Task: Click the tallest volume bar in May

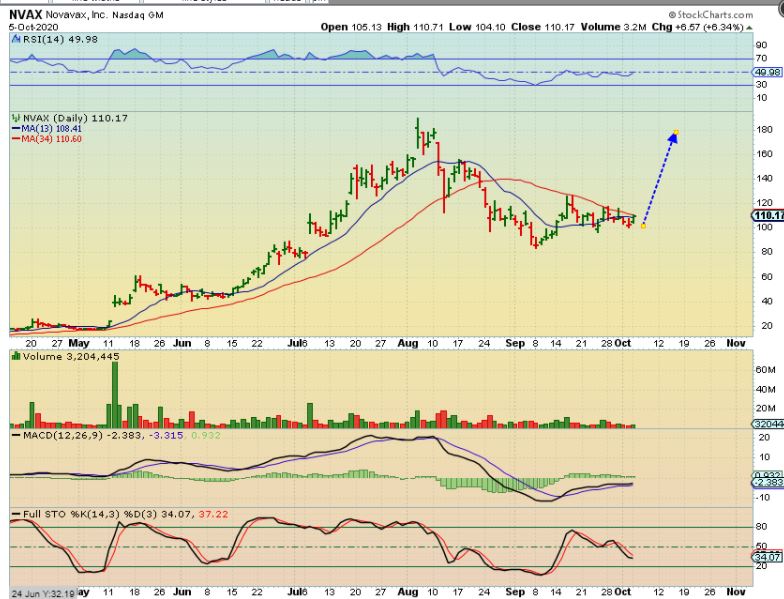Action: 115,395
